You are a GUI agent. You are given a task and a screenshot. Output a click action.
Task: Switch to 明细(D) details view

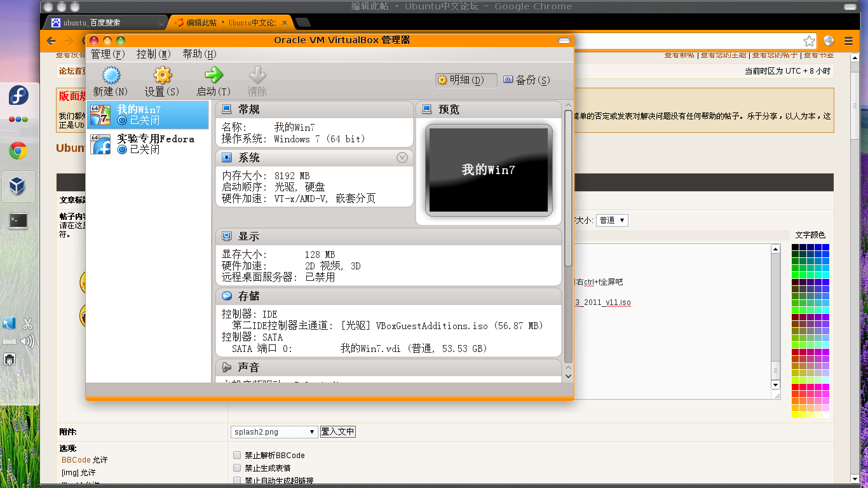[466, 80]
